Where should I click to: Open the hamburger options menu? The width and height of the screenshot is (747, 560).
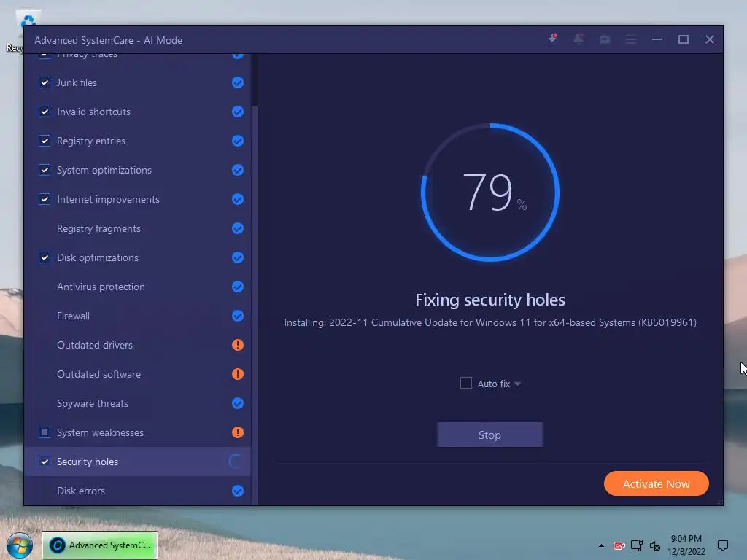pos(631,39)
